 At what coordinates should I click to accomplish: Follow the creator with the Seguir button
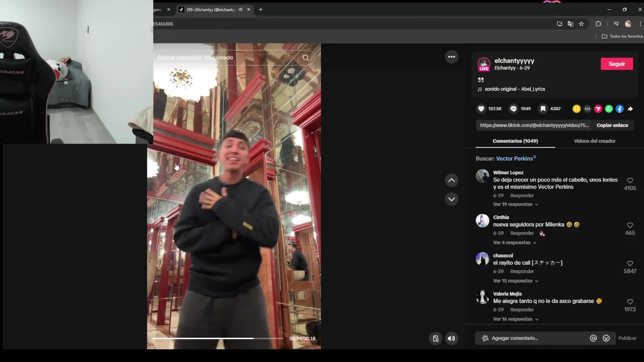coord(617,64)
